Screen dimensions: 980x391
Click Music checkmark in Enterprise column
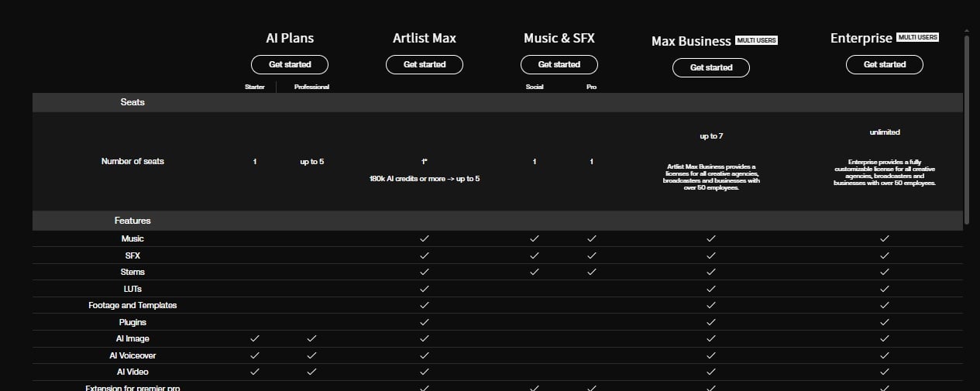point(885,238)
